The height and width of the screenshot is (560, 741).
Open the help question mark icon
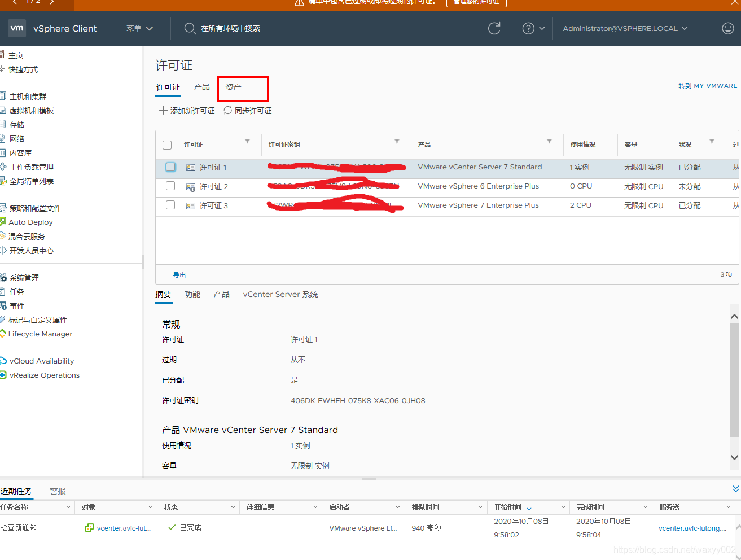point(528,28)
